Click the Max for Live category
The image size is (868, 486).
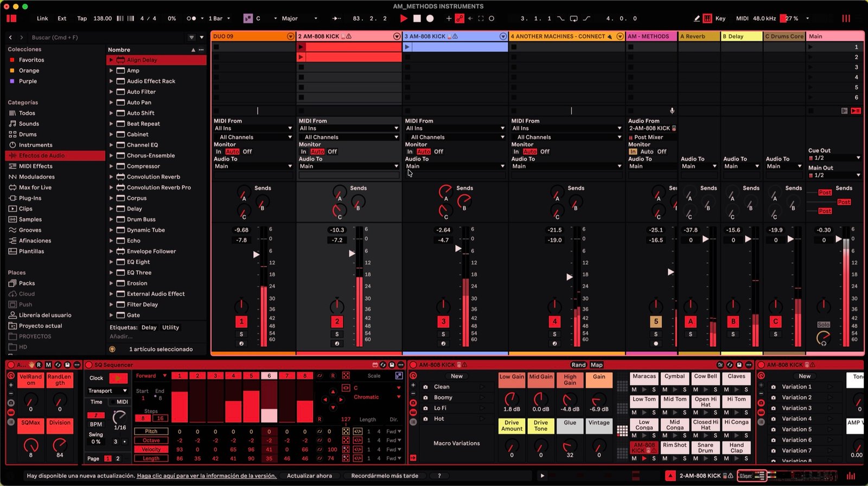35,187
